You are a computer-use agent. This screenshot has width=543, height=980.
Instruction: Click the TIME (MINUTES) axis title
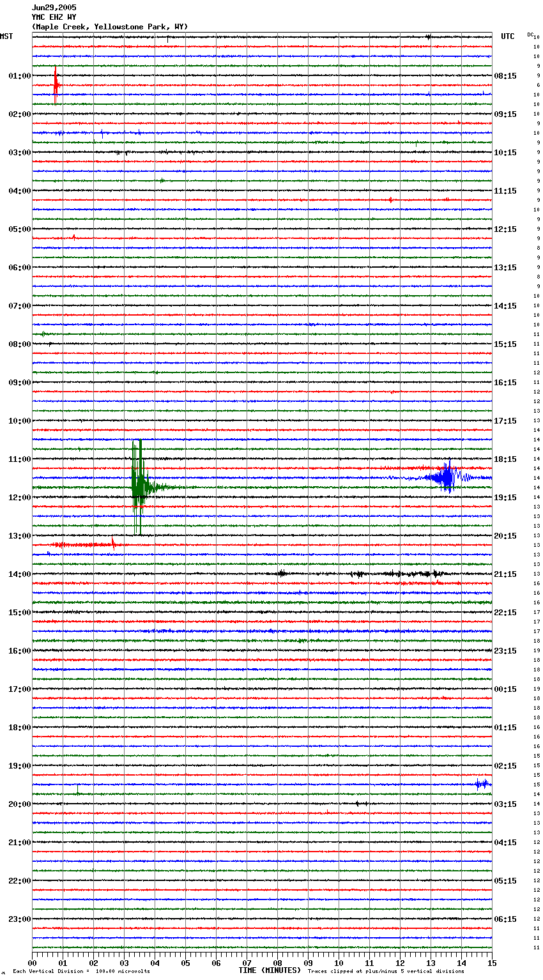270,970
